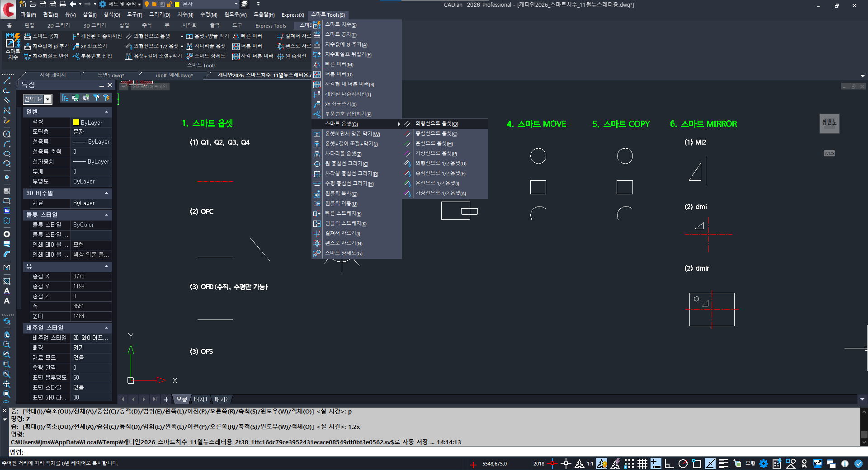Open settings gear icon in status bar
This screenshot has width=868, height=470.
tap(764, 464)
